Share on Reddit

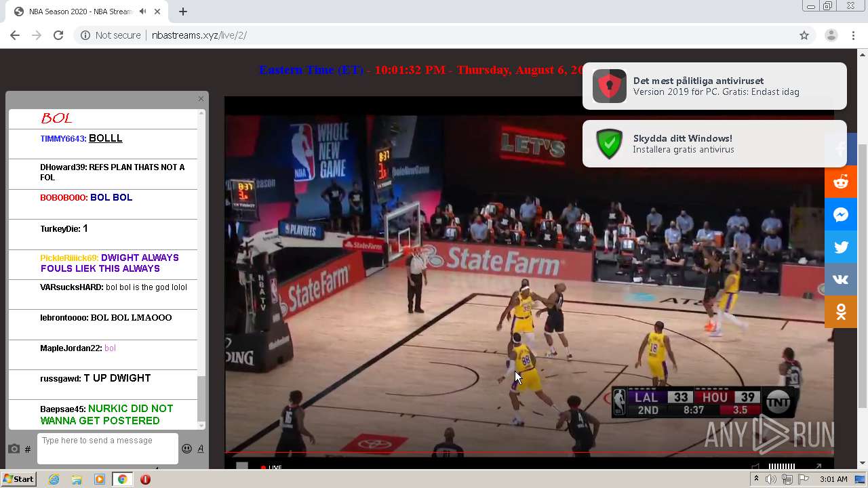click(x=841, y=182)
